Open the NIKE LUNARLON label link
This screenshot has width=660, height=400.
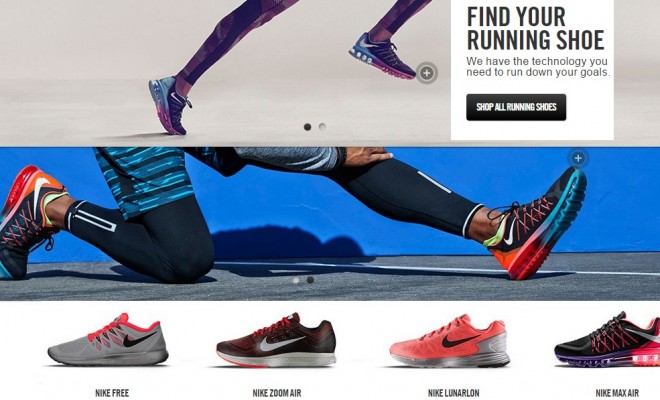point(453,393)
